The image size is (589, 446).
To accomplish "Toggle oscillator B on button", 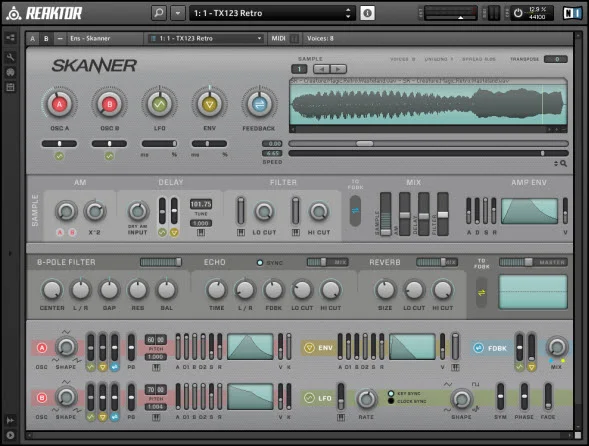I will point(42,398).
